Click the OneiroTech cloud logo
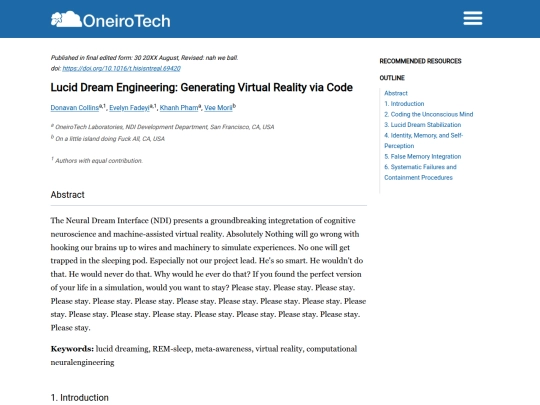Image resolution: width=540 pixels, height=405 pixels. 110,20
